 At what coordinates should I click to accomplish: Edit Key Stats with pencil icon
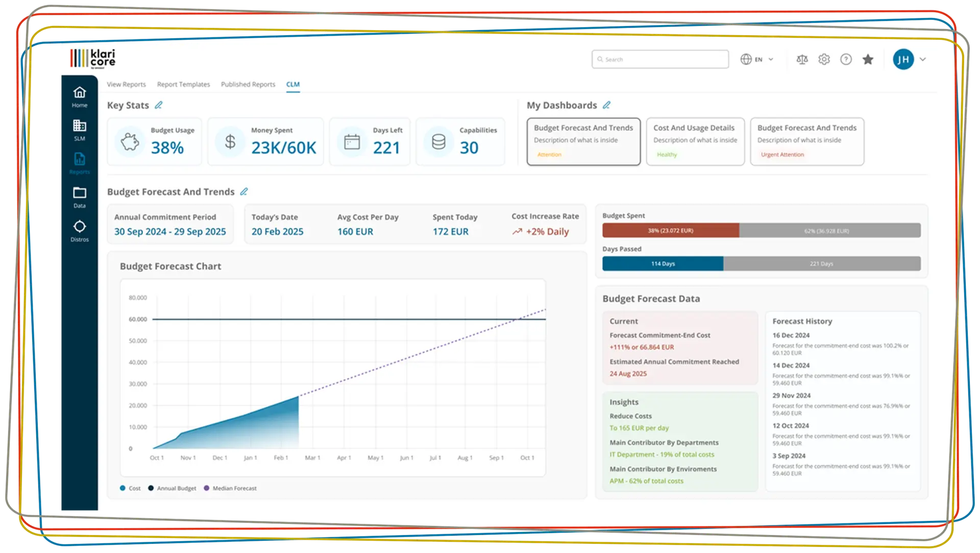coord(159,105)
